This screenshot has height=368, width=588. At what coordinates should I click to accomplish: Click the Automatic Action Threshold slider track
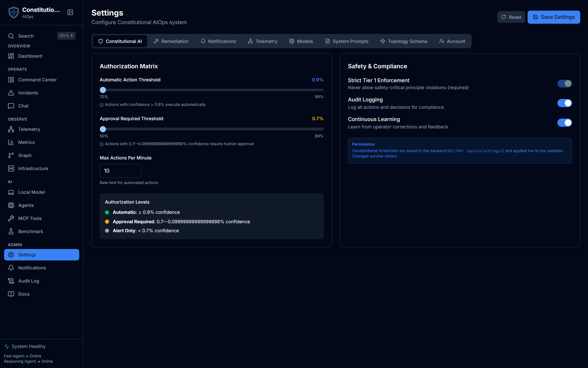[x=212, y=90]
